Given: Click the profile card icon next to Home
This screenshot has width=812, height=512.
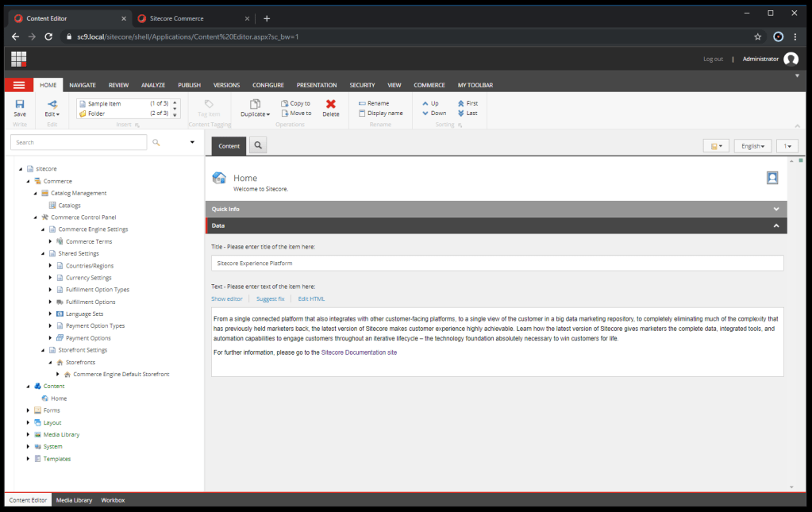Looking at the screenshot, I should tap(772, 178).
